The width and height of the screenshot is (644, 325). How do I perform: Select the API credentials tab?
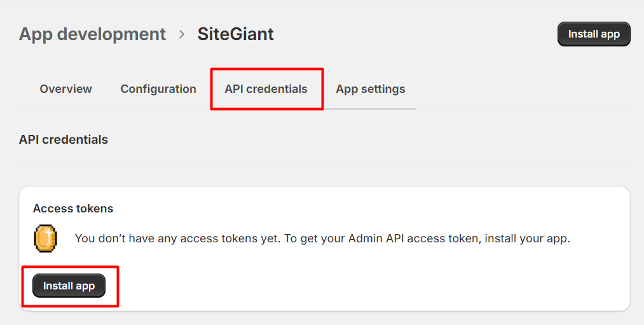pos(266,89)
